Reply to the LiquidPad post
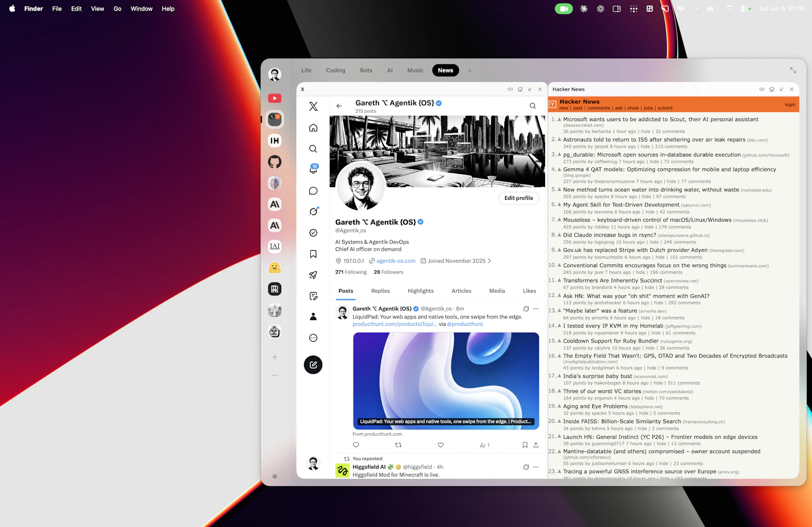Screen dimensions: 812x527 tap(356, 445)
